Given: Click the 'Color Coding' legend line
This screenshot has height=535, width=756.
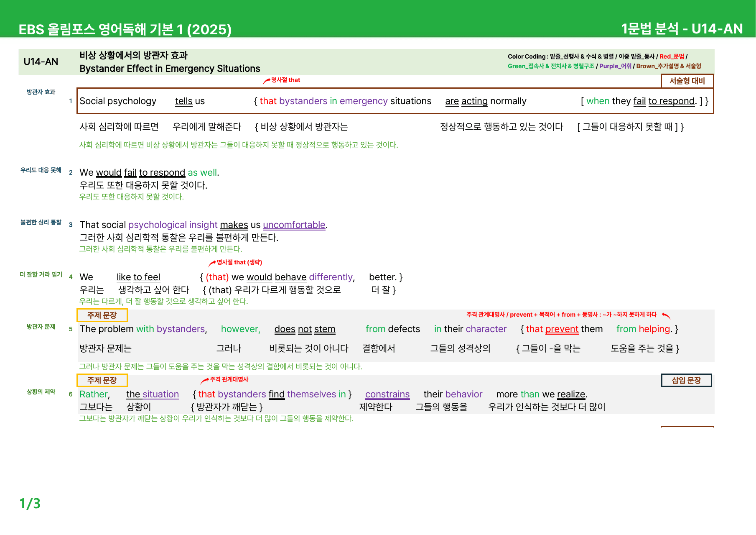Looking at the screenshot, I should click(598, 56).
